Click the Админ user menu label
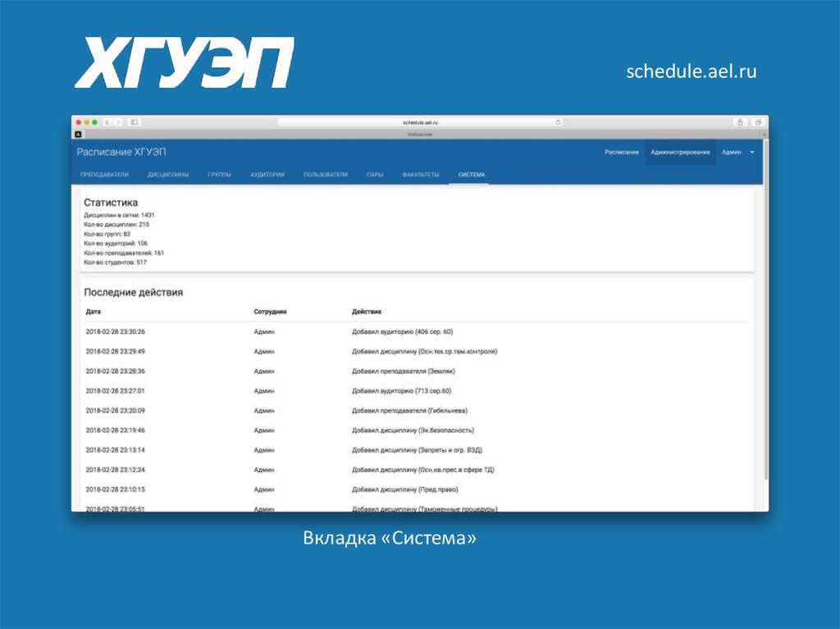The image size is (840, 629). coord(731,153)
